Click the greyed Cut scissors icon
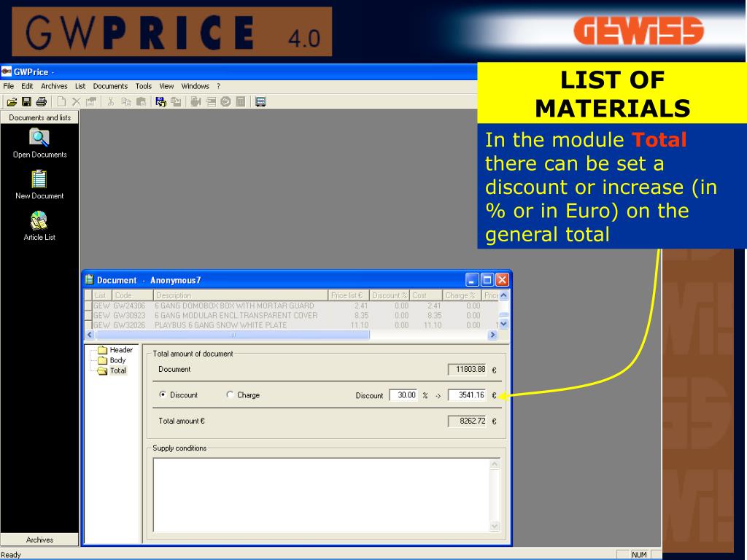This screenshot has height=560, width=747. (x=111, y=101)
